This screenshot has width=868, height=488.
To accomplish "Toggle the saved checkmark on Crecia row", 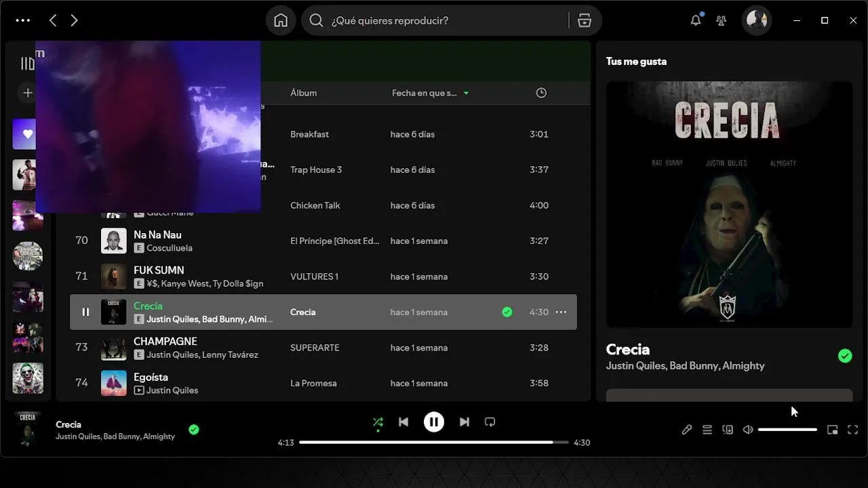I will tap(507, 312).
